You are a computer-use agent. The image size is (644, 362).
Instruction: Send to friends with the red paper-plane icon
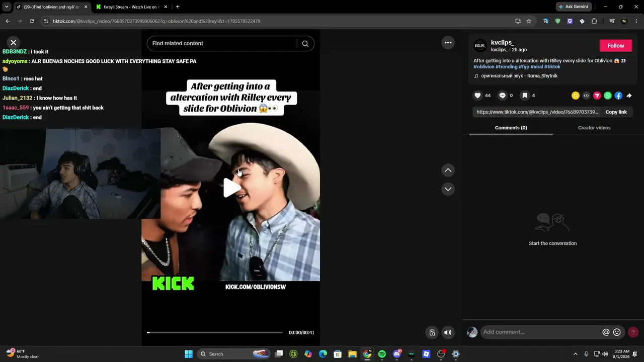pyautogui.click(x=597, y=96)
